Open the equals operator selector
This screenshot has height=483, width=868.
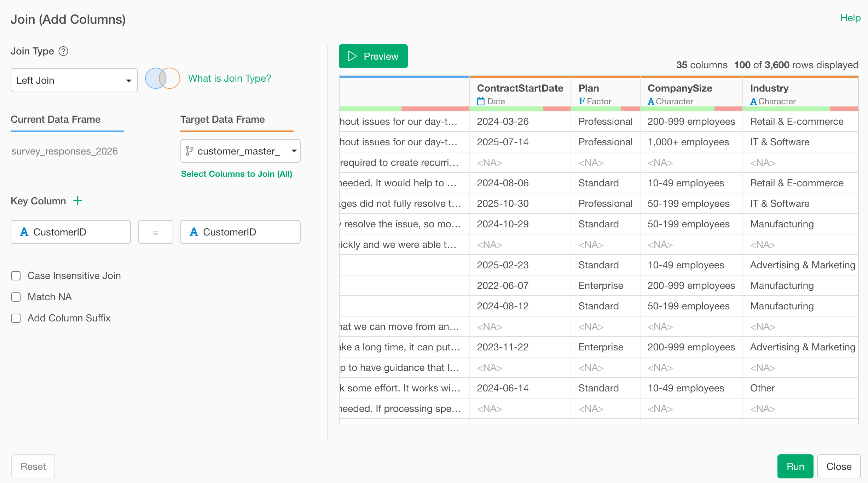(156, 232)
